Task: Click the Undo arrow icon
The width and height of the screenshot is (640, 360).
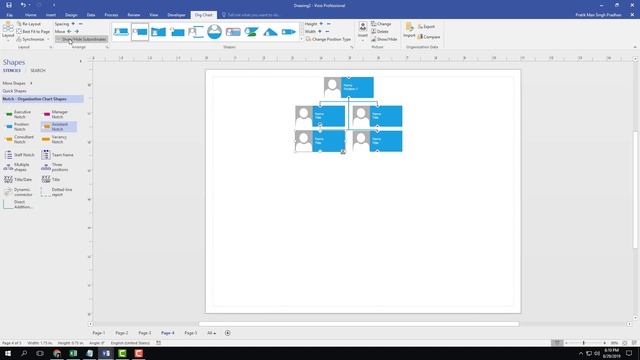Action: [x=23, y=5]
